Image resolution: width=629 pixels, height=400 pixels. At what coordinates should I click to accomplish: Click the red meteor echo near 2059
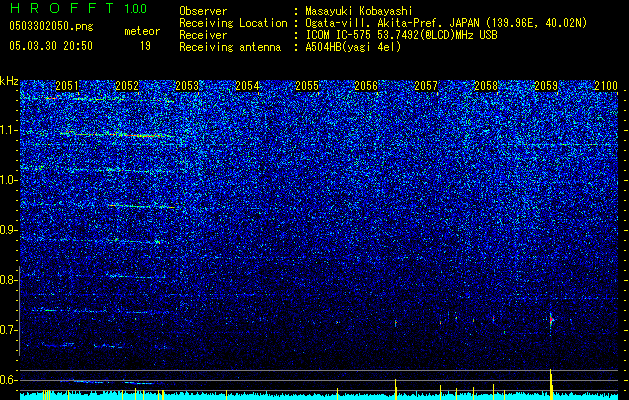(x=551, y=320)
